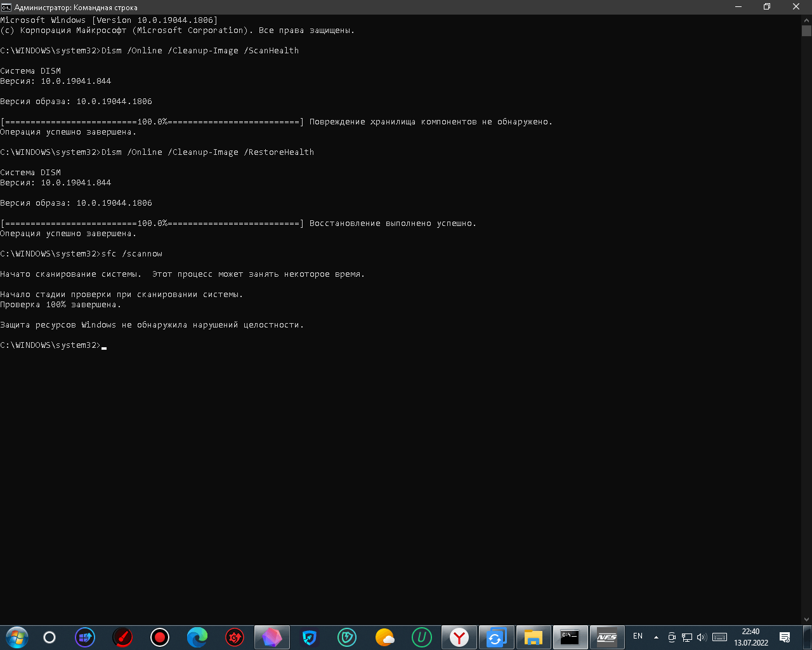Open the red speedometer booster app

122,637
